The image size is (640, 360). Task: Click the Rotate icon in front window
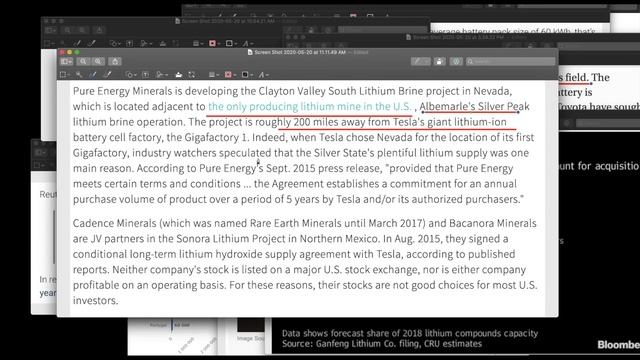(440, 61)
